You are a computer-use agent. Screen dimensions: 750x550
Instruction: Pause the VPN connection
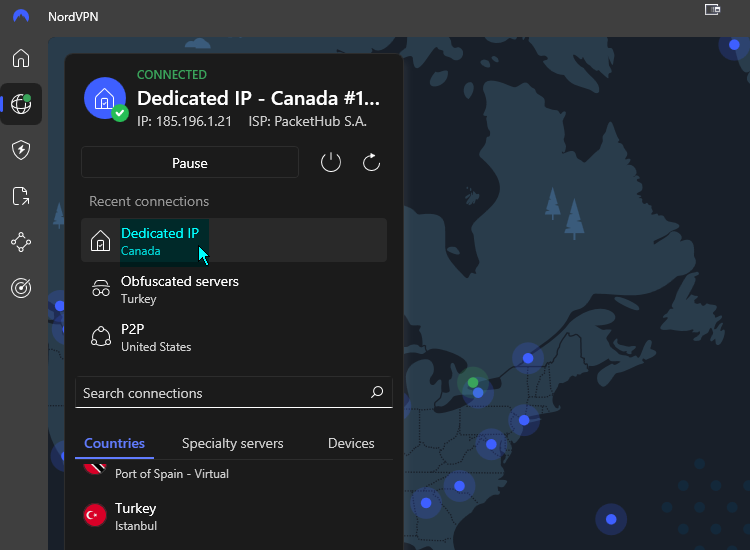point(190,163)
